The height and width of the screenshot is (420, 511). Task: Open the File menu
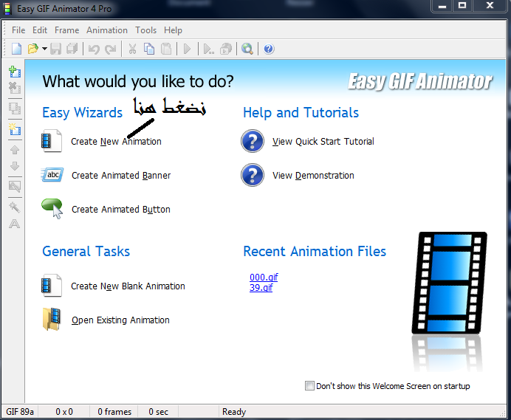[18, 30]
